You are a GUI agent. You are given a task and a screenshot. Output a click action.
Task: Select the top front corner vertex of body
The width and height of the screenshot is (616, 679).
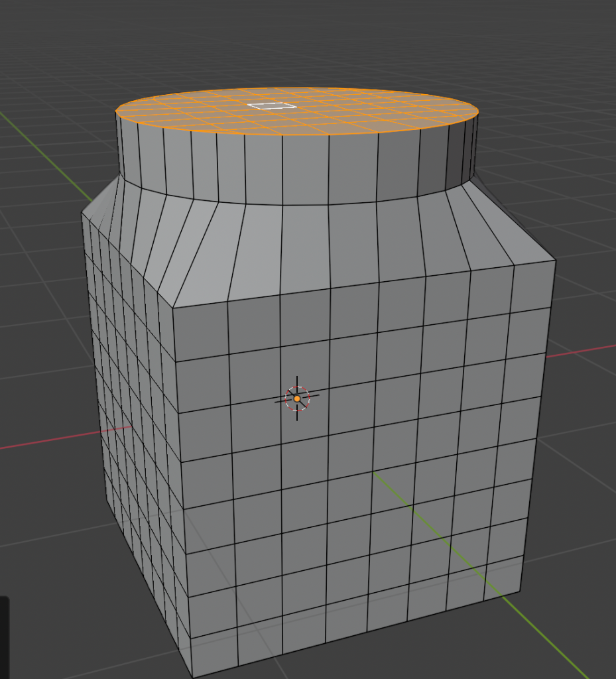(173, 307)
